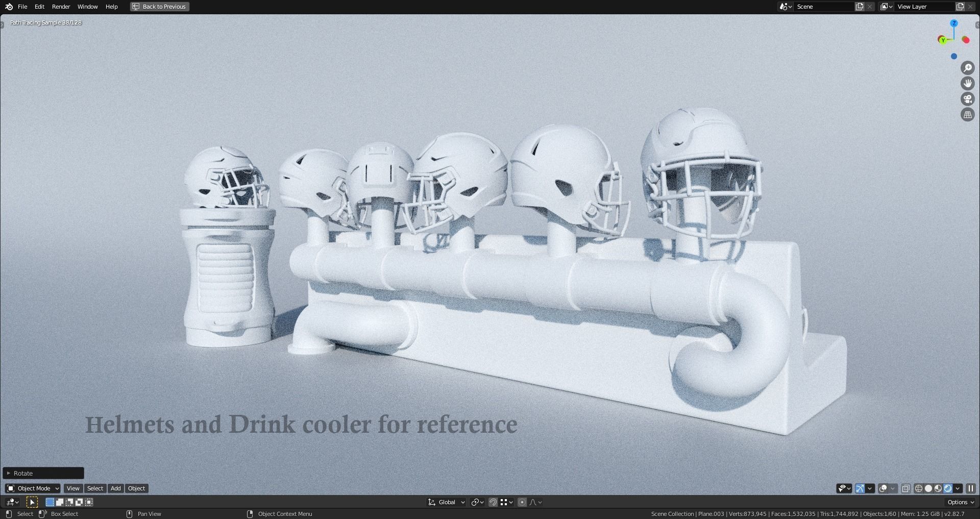Switch to wireframe shading
This screenshot has height=519, width=980.
919,488
